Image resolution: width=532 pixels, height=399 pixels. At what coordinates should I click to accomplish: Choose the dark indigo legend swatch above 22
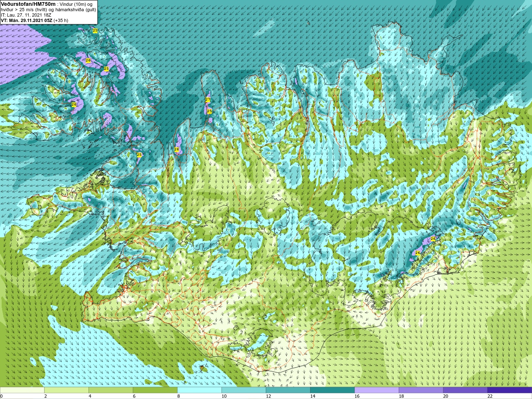click(x=510, y=390)
